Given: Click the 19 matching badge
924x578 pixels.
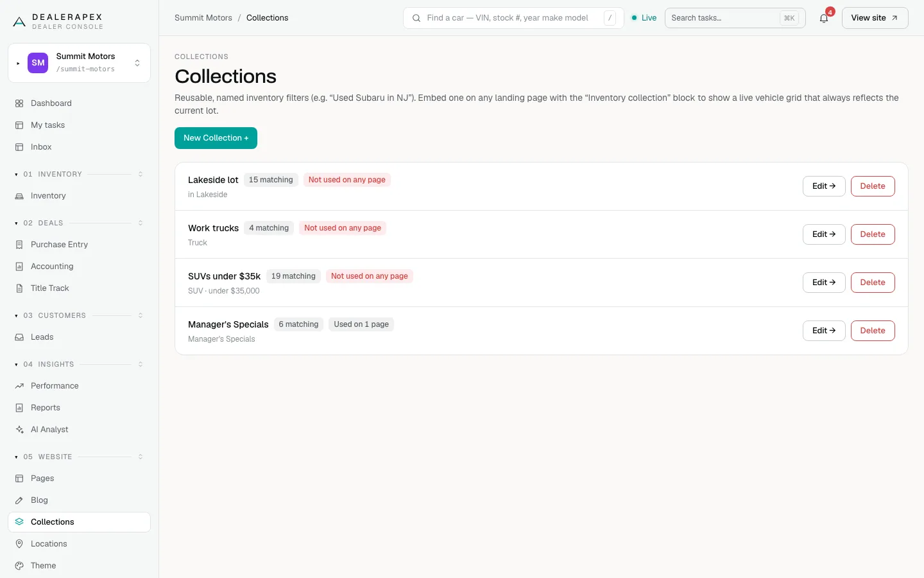Looking at the screenshot, I should click(293, 276).
